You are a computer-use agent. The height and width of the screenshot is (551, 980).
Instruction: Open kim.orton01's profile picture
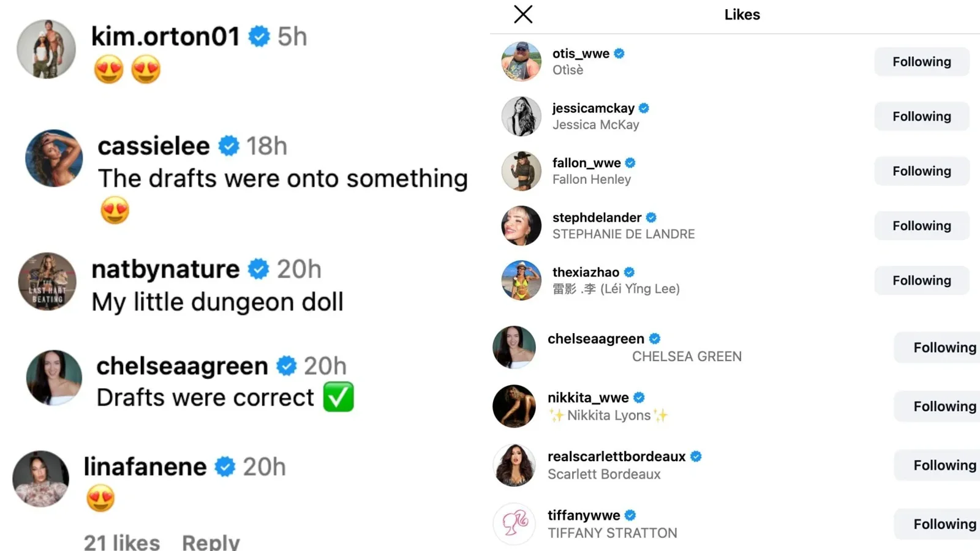47,49
